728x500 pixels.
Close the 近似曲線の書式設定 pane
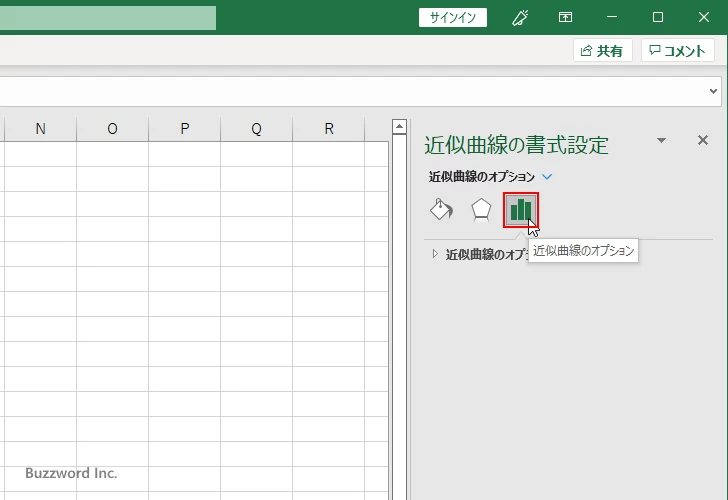click(x=702, y=141)
